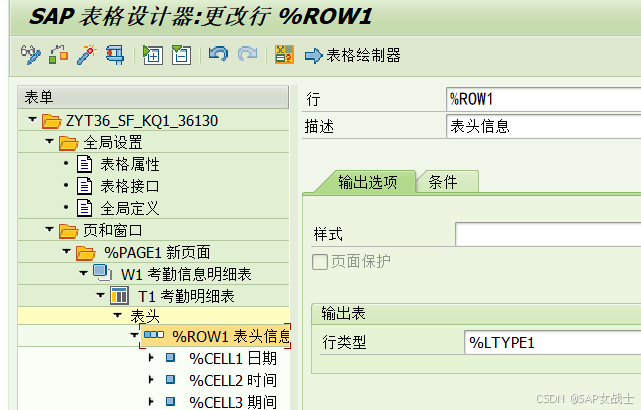Click the %CELL2 cell square icon
The image size is (641, 410).
[170, 380]
